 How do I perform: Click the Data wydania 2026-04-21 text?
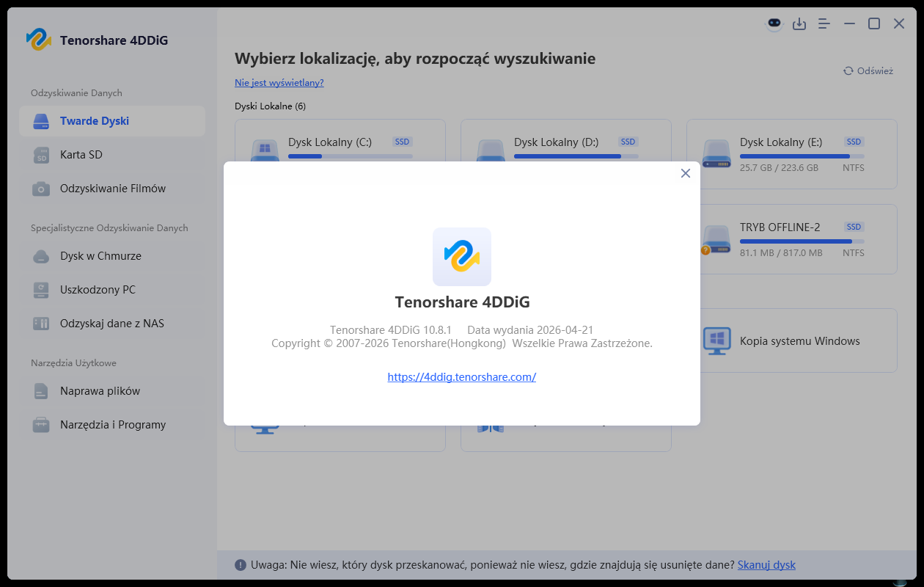click(530, 330)
